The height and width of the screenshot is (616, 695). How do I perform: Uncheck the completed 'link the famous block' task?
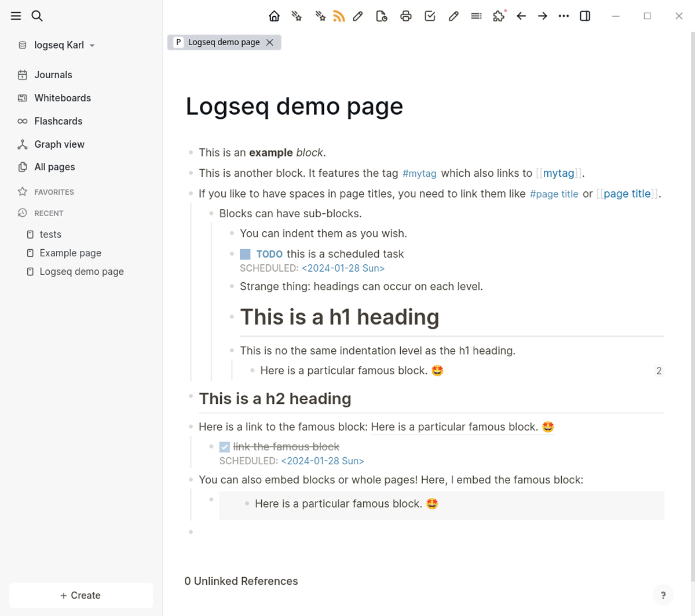tap(224, 446)
